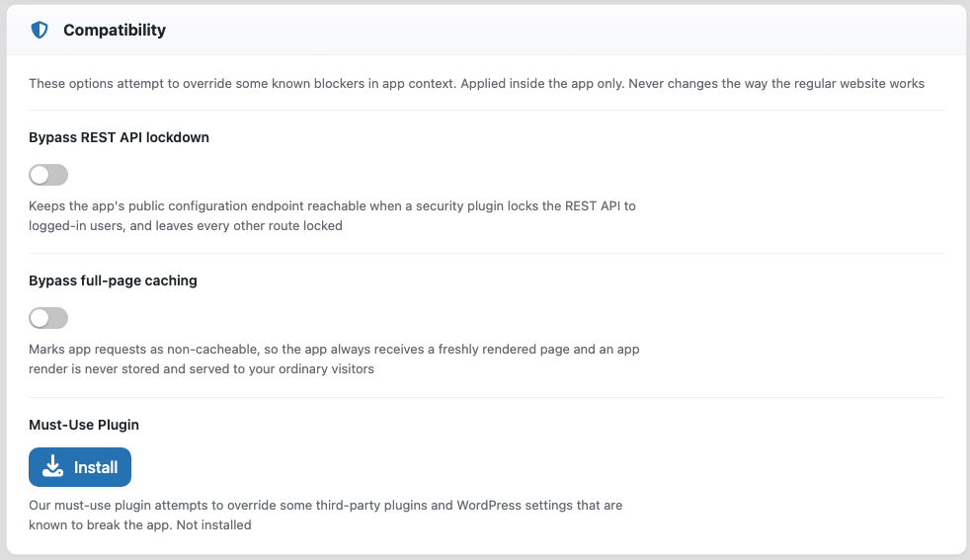Click the 'render is never stored' text line

pyautogui.click(x=202, y=368)
